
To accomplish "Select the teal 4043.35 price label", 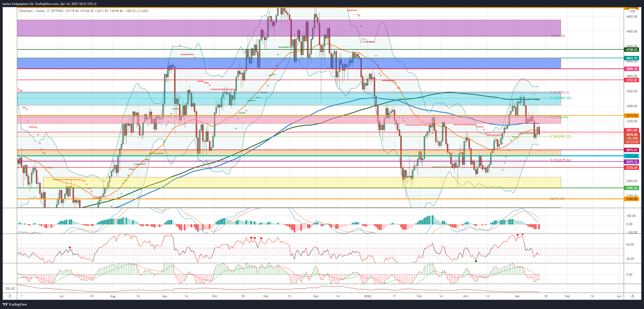I will pos(632,58).
